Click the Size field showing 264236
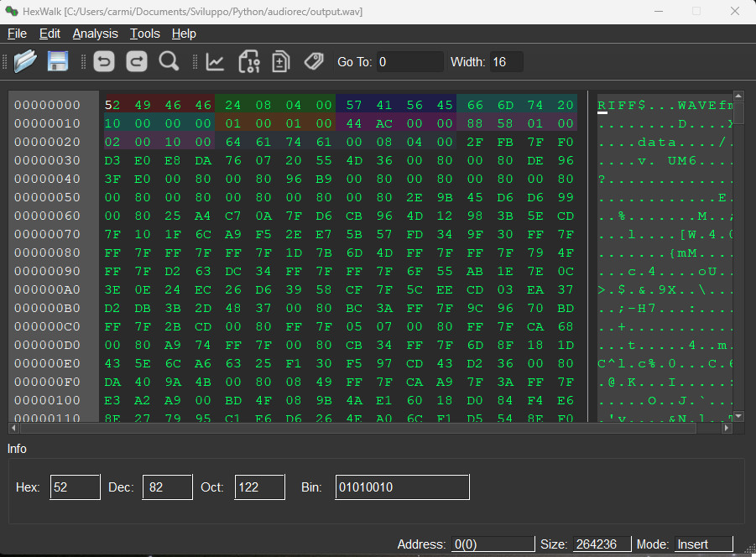This screenshot has height=557, width=756. pos(602,544)
